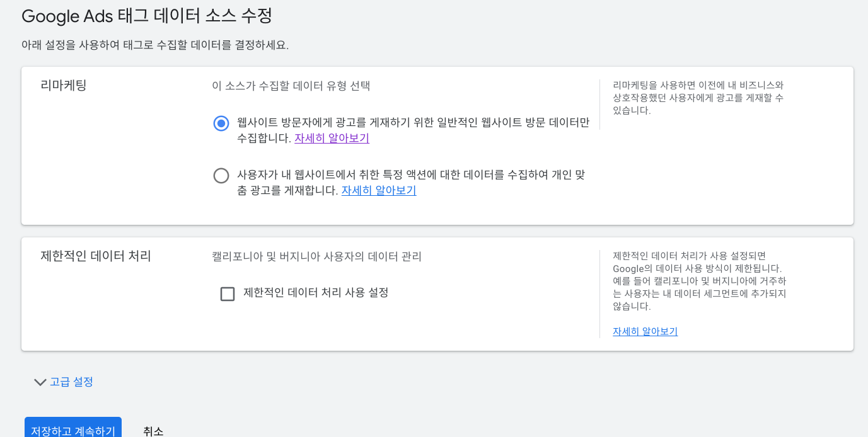This screenshot has width=868, height=437.
Task: Click the 제한적인 데이터 처리 section heading
Action: click(96, 256)
